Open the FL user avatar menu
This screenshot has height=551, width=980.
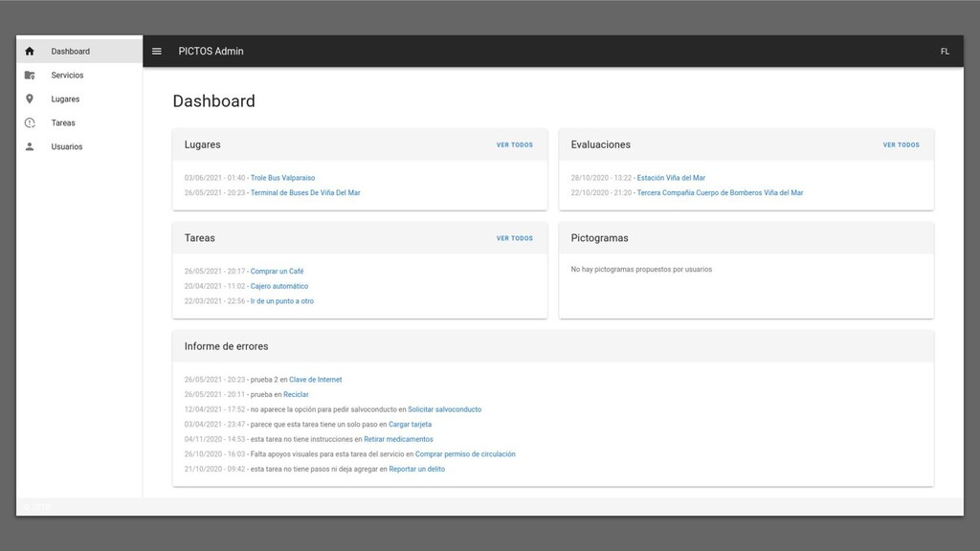[x=945, y=52]
